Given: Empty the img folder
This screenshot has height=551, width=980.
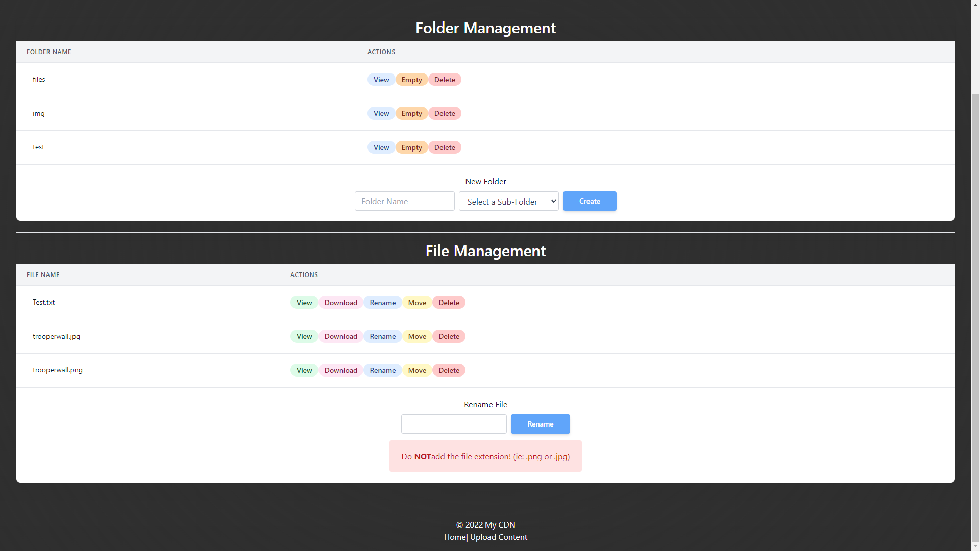Looking at the screenshot, I should pyautogui.click(x=411, y=113).
